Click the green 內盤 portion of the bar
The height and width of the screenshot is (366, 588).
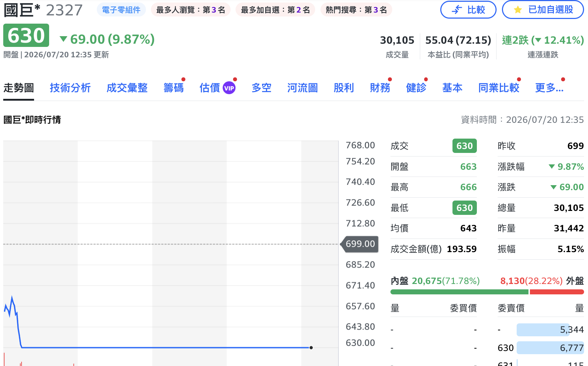(459, 292)
